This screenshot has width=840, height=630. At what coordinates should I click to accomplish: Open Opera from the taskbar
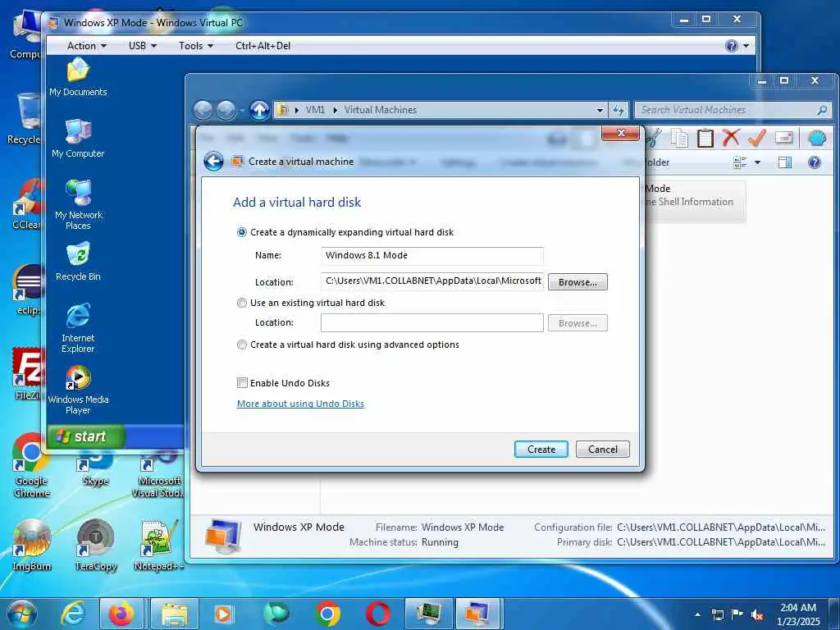(x=378, y=614)
